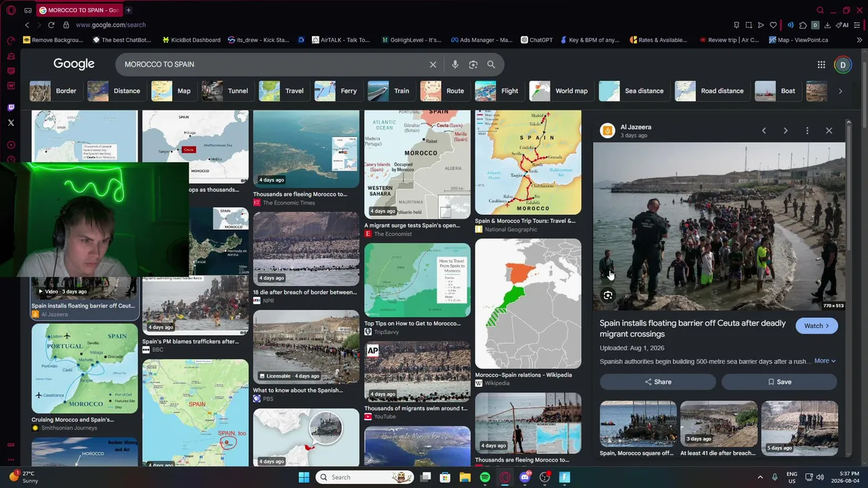Open the X (Twitter) sidebar panel
868x488 pixels.
(x=11, y=123)
